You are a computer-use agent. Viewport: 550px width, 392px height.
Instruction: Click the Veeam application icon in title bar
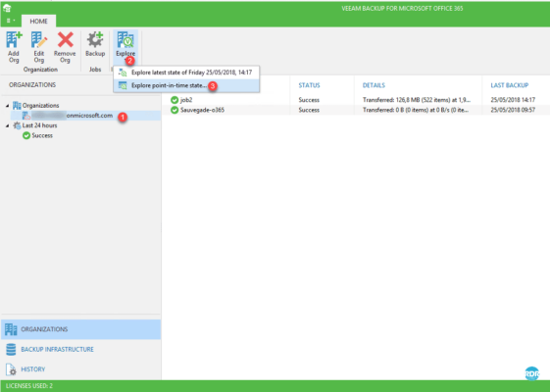point(7,8)
